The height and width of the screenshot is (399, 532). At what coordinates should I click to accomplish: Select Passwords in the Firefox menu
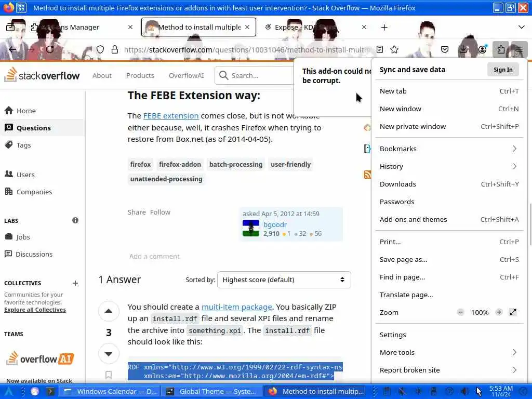448,202
